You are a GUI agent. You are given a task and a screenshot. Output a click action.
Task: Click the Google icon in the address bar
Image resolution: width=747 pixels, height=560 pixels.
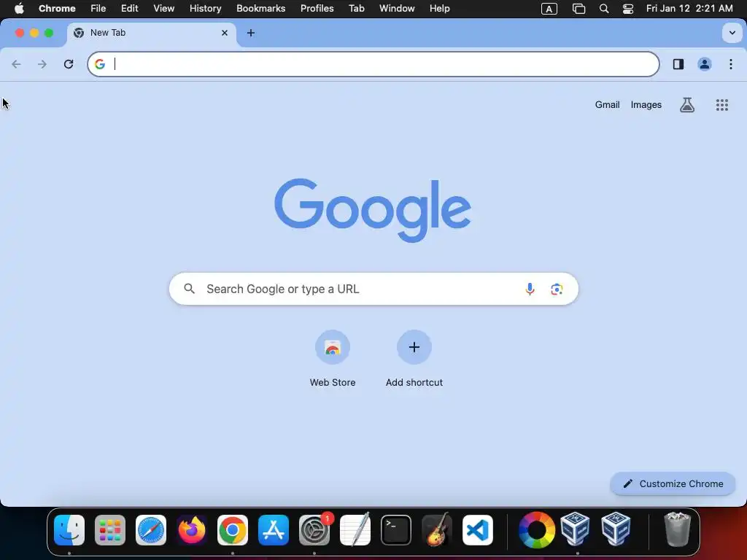click(x=99, y=64)
